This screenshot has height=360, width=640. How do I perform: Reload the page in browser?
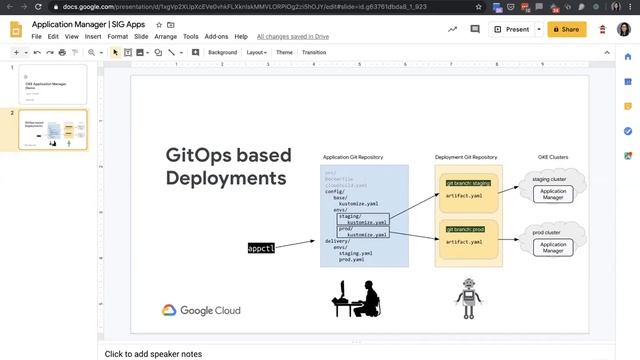38,7
